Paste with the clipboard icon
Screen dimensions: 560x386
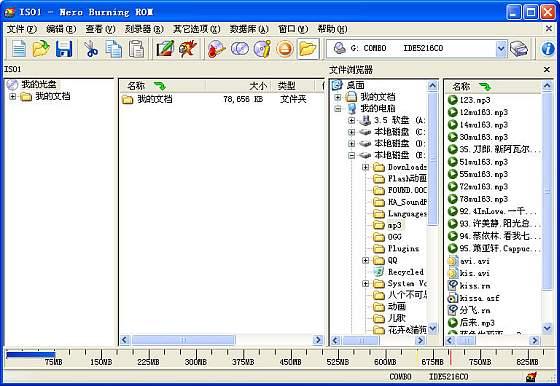pos(136,49)
